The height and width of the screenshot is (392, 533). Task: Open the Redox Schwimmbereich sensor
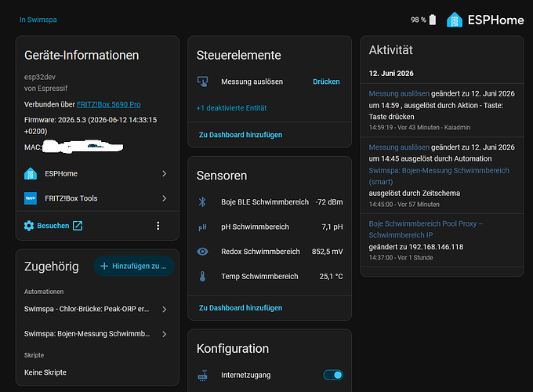pyautogui.click(x=261, y=252)
